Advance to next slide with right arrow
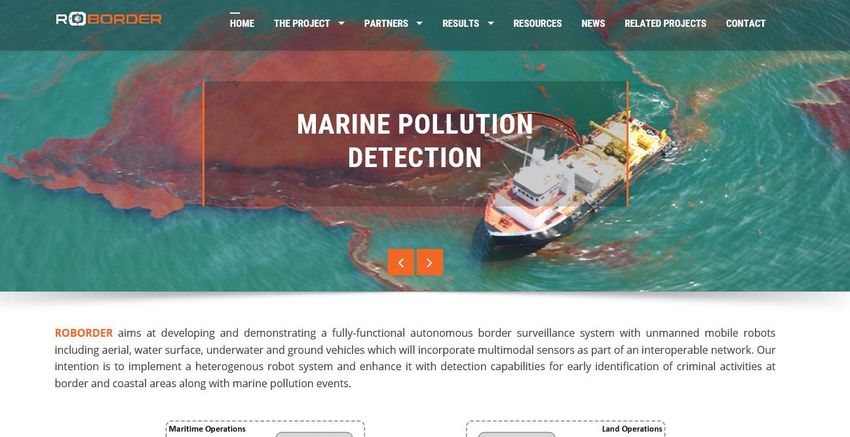The image size is (850, 437). point(430,262)
